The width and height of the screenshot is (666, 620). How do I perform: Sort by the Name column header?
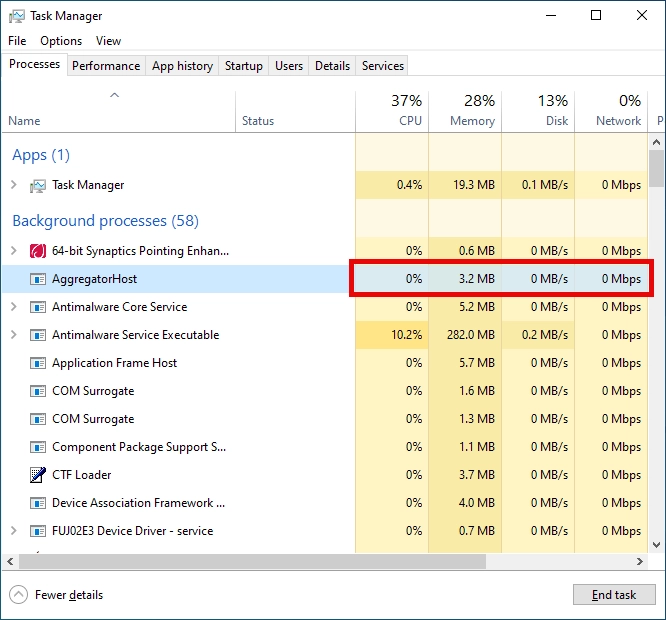pos(119,111)
